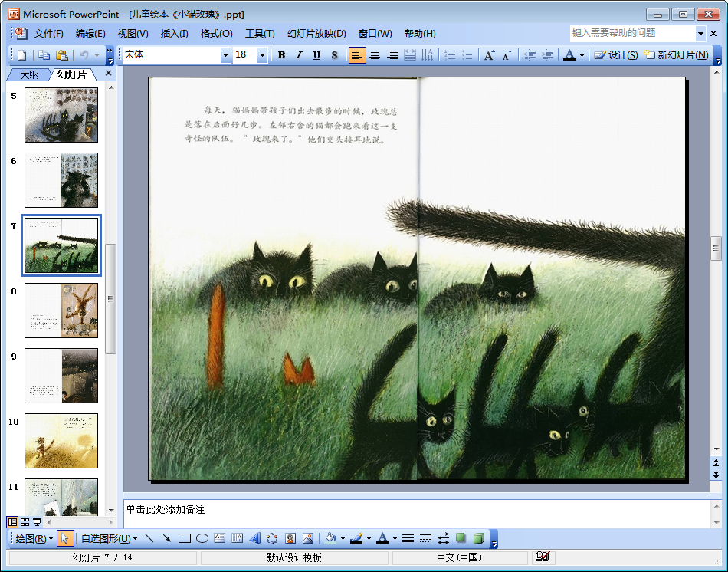The width and height of the screenshot is (728, 572).
Task: Open the 绘图 Draw menu
Action: click(34, 538)
